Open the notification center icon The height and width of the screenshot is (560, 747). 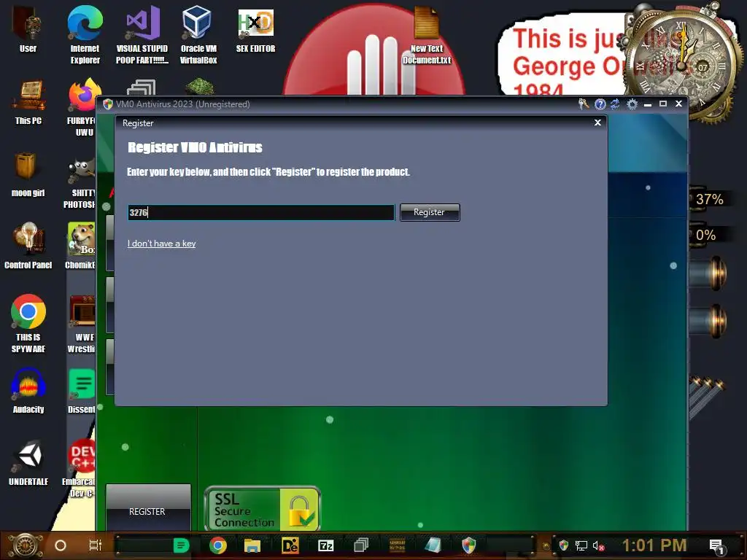pyautogui.click(x=716, y=546)
